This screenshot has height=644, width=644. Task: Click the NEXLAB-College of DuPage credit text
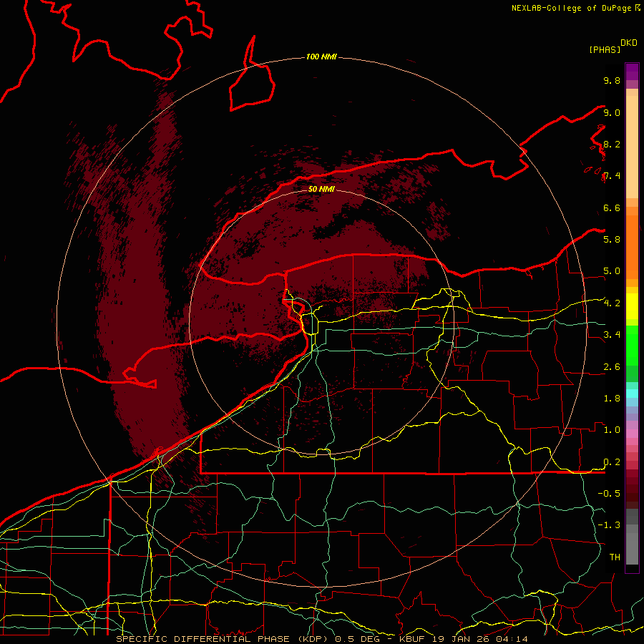click(x=572, y=8)
